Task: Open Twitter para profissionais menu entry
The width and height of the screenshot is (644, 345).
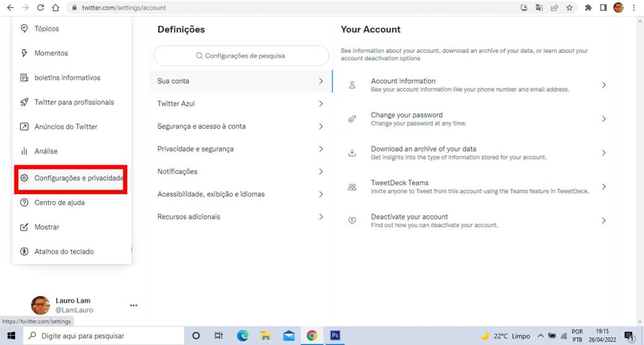Action: [72, 102]
